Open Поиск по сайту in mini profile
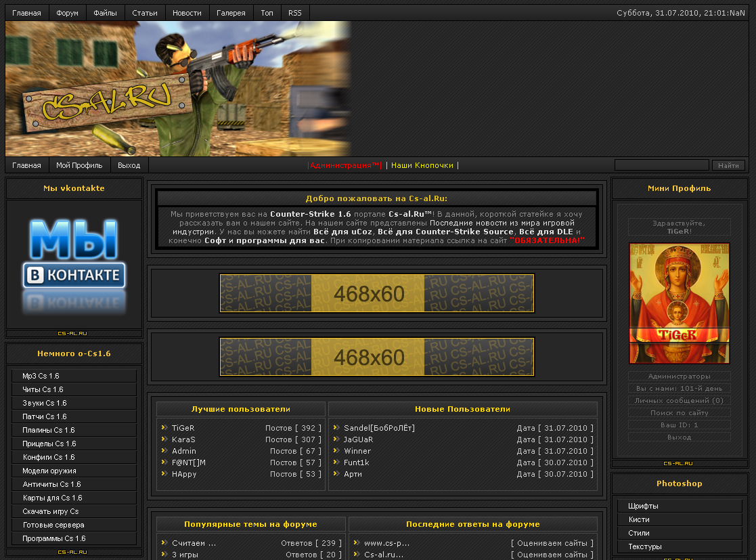This screenshot has width=756, height=560. pyautogui.click(x=680, y=413)
